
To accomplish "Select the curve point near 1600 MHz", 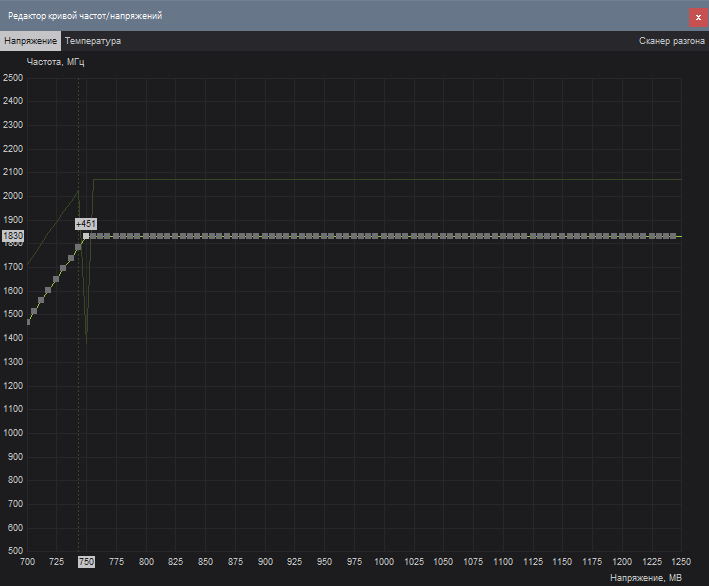I will coord(48,290).
